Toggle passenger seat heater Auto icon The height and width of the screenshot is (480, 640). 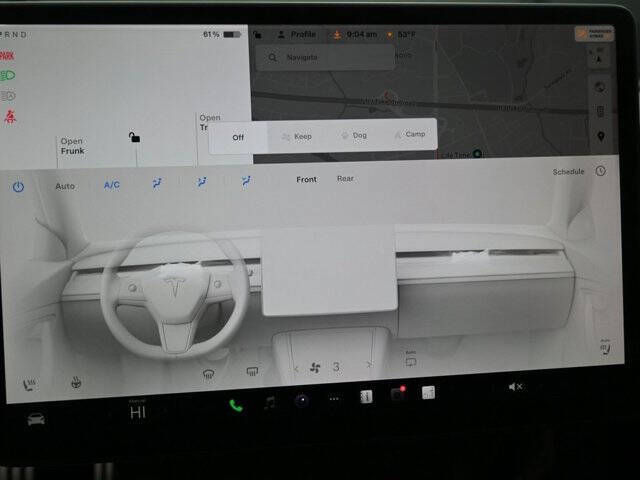605,347
